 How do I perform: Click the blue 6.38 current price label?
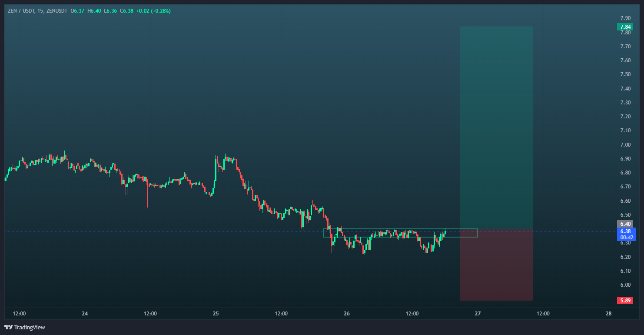[x=626, y=231]
